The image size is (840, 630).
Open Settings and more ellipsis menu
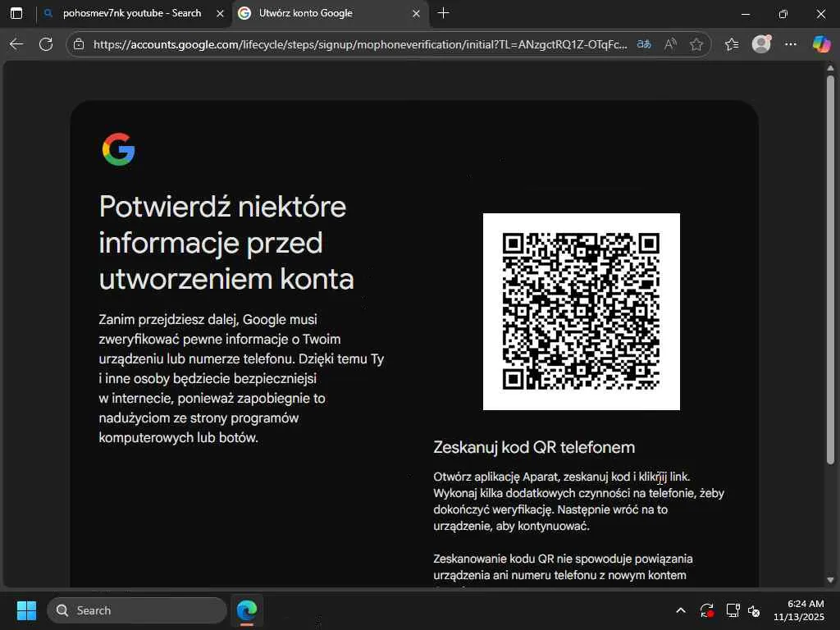(791, 44)
